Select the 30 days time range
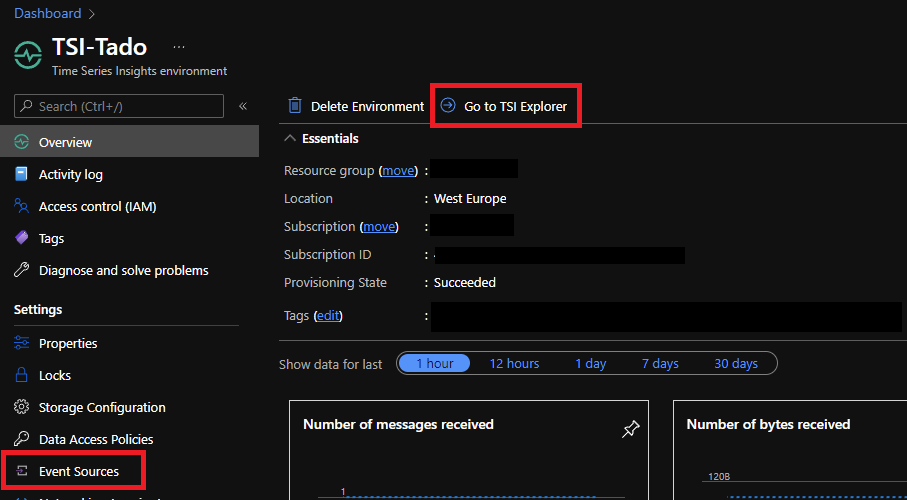 coord(736,363)
